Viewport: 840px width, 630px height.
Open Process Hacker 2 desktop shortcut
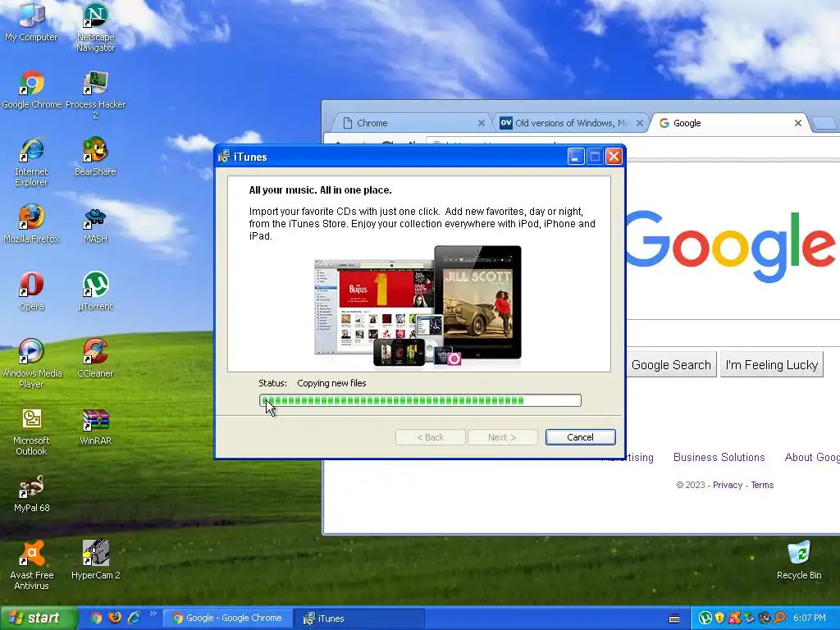95,94
